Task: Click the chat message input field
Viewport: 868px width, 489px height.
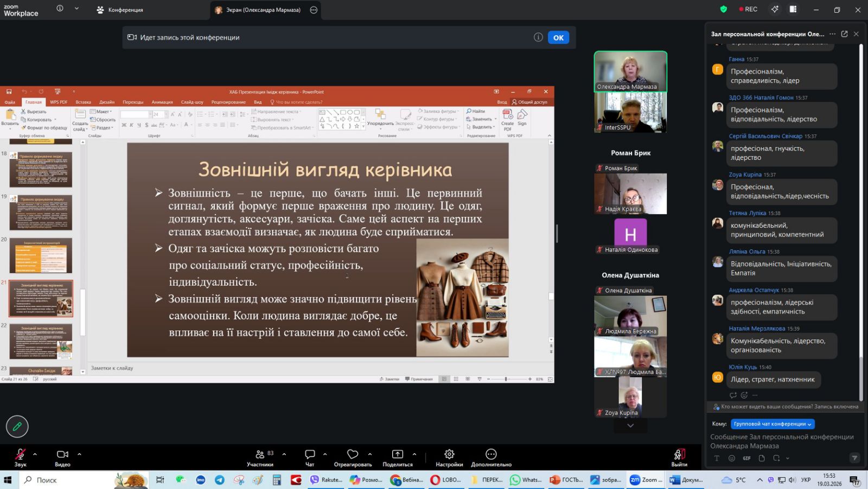Action: (x=782, y=441)
